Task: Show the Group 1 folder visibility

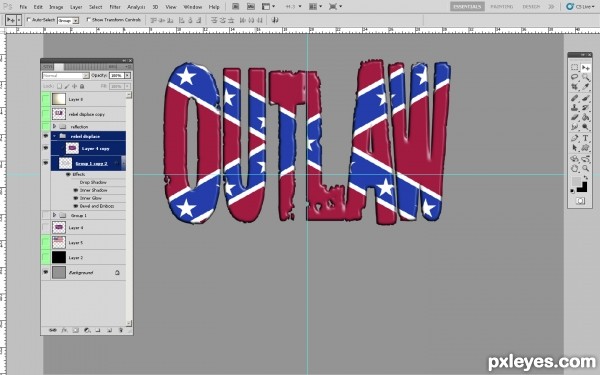Action: point(46,215)
